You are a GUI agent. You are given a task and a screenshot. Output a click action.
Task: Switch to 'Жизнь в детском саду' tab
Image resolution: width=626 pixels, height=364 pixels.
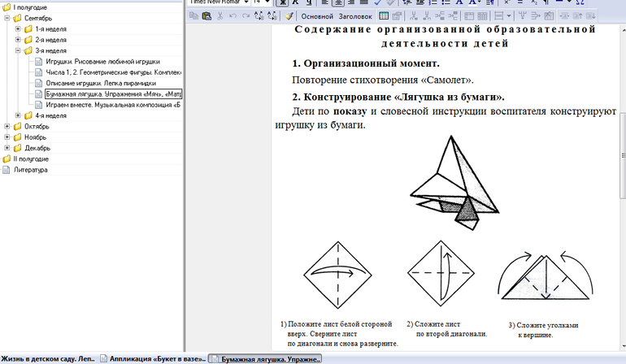(49, 358)
